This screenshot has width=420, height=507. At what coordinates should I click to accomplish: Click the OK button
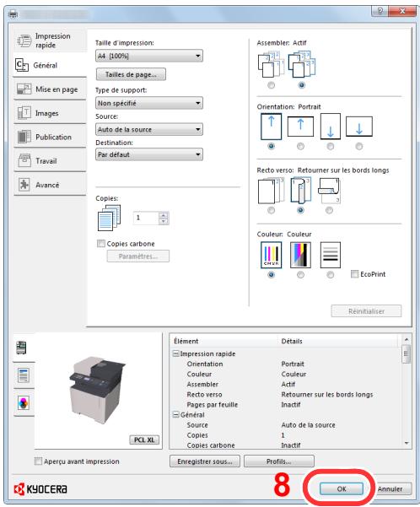pos(342,488)
